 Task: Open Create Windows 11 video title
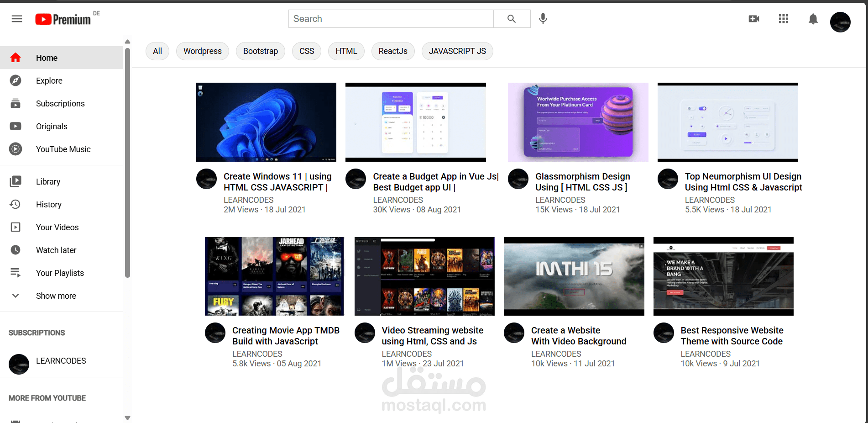(x=277, y=182)
